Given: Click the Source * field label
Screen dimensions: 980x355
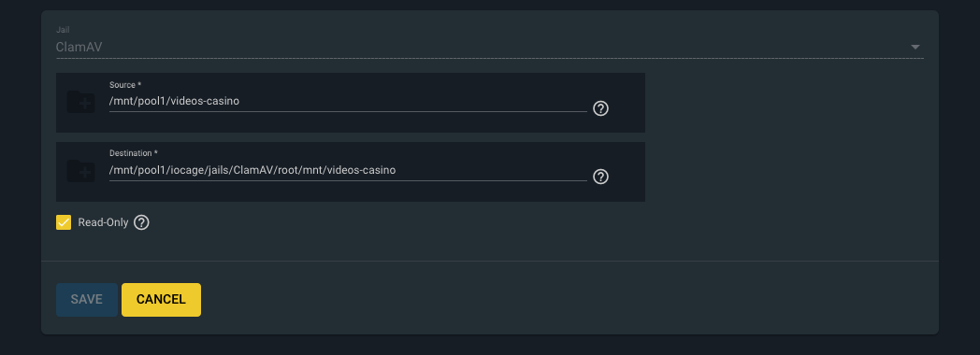Looking at the screenshot, I should click(125, 85).
